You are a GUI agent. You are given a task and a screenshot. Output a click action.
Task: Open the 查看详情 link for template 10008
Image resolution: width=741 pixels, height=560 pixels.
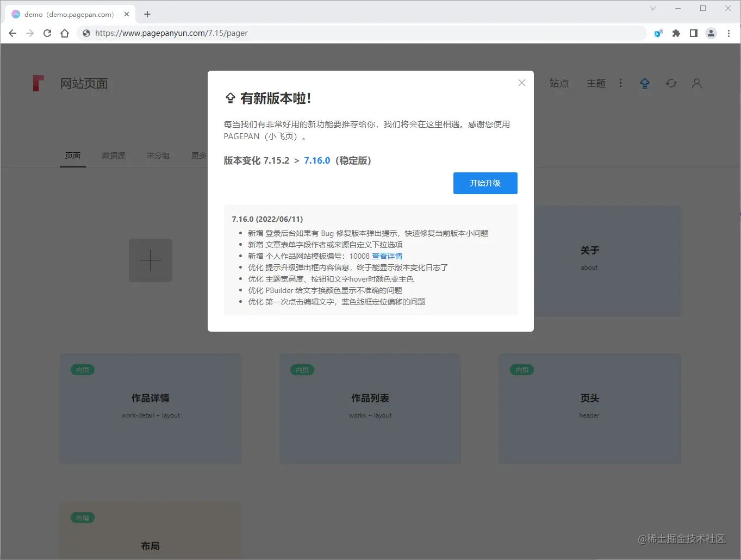tap(387, 256)
